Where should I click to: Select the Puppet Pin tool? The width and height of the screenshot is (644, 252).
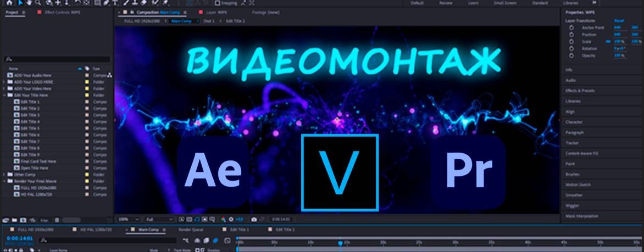[165, 2]
